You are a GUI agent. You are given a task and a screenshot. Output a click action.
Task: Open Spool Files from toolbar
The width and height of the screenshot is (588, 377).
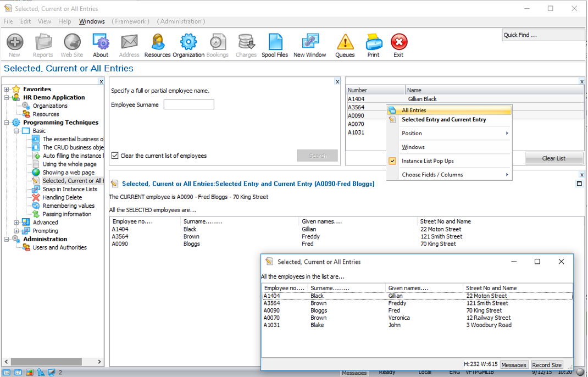click(x=275, y=42)
